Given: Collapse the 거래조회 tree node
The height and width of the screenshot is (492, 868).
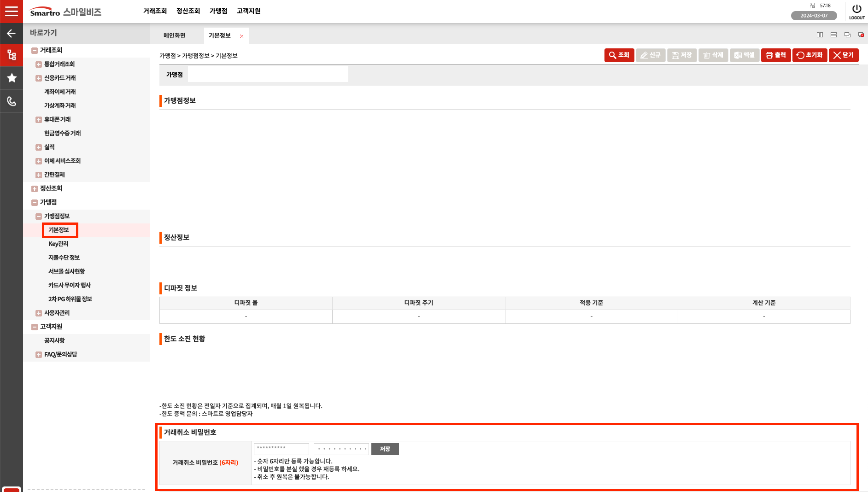Looking at the screenshot, I should (35, 51).
